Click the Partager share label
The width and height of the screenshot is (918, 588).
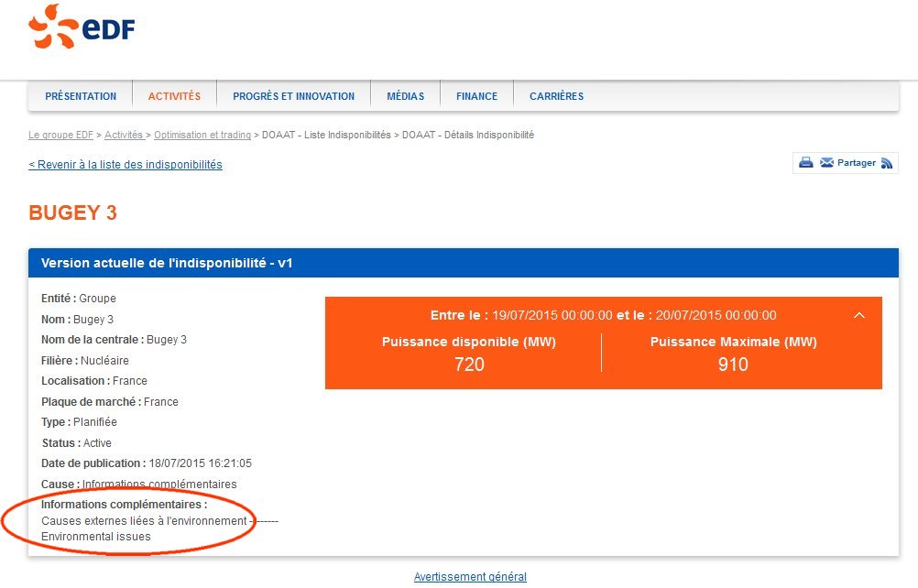click(857, 163)
